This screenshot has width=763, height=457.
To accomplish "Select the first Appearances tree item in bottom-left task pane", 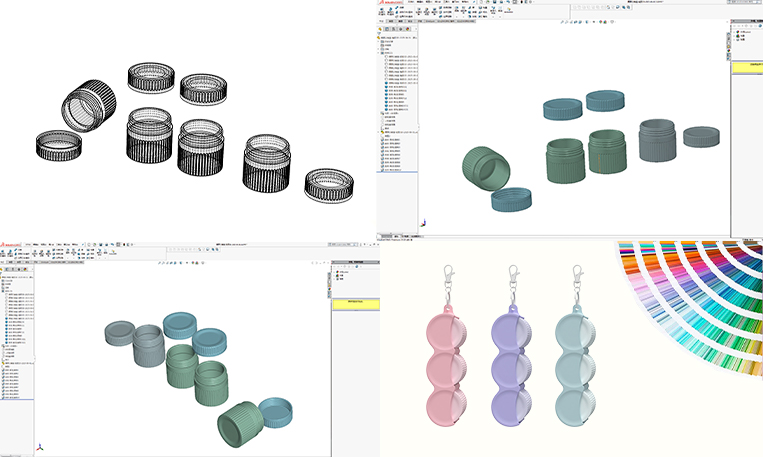I will [342, 272].
